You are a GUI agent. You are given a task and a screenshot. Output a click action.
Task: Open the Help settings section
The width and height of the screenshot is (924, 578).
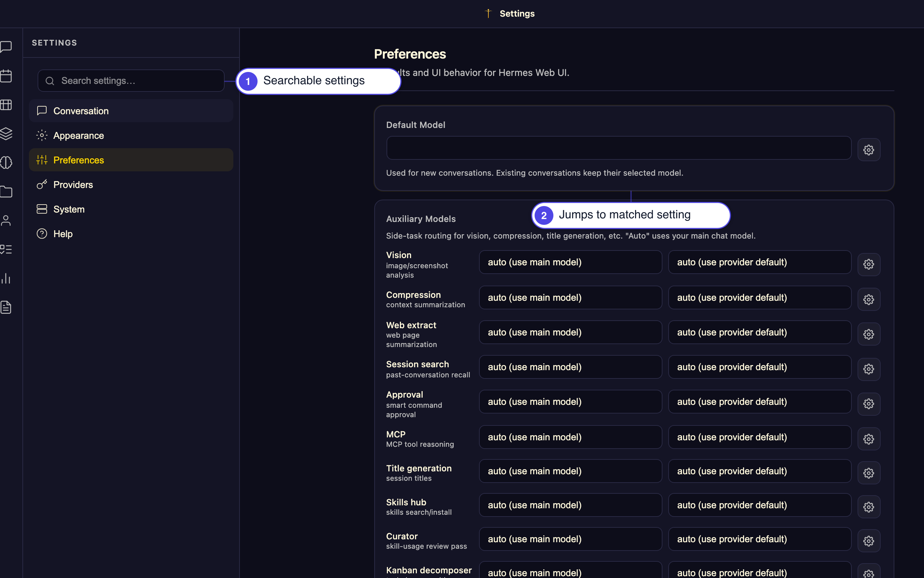tap(131, 234)
